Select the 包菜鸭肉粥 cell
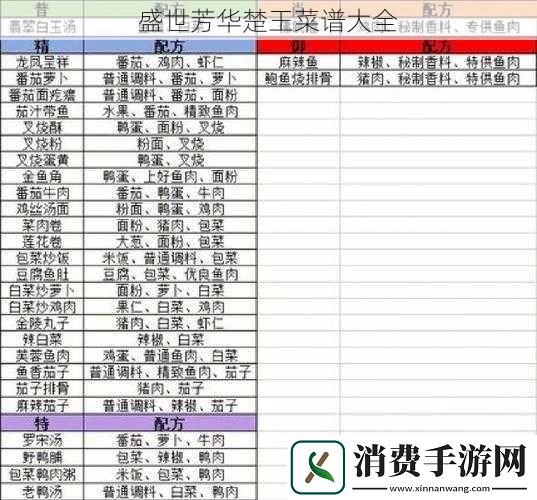This screenshot has height=500, width=537. coord(42,475)
